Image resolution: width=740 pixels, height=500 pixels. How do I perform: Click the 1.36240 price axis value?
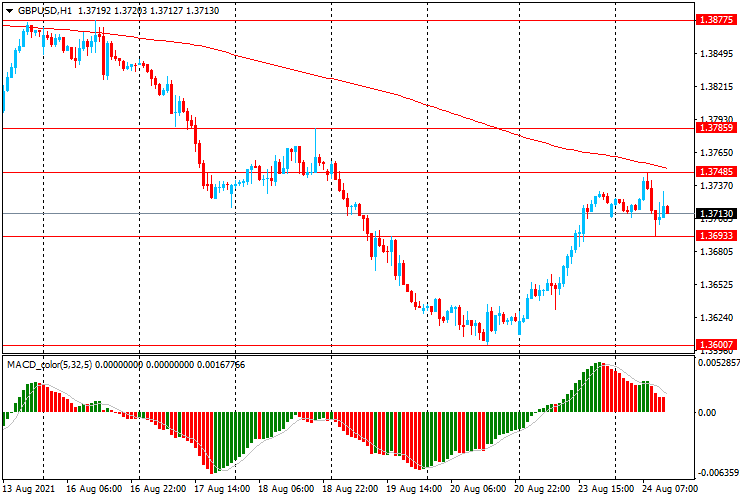(x=717, y=318)
